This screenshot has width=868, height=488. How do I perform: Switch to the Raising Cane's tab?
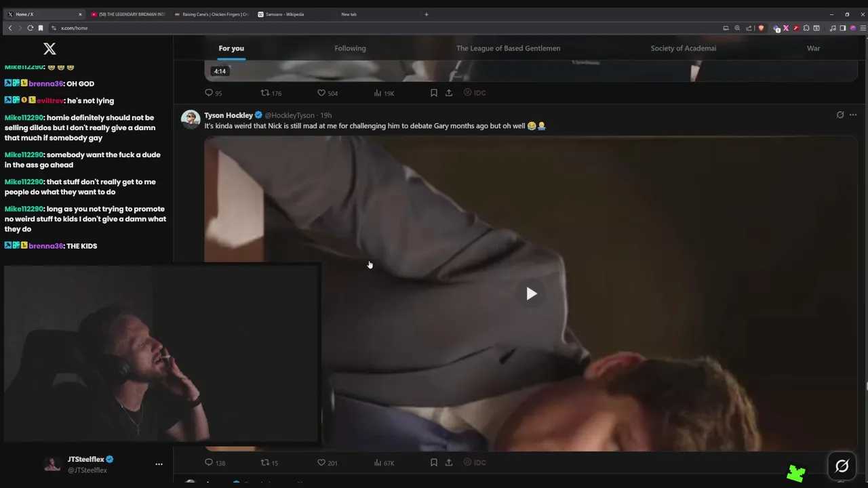[212, 14]
